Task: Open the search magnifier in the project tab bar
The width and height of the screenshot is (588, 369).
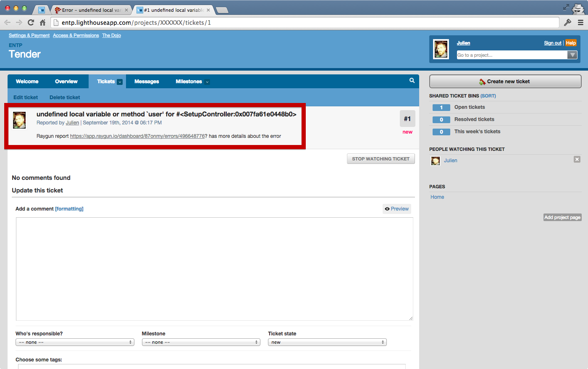Action: [x=412, y=81]
